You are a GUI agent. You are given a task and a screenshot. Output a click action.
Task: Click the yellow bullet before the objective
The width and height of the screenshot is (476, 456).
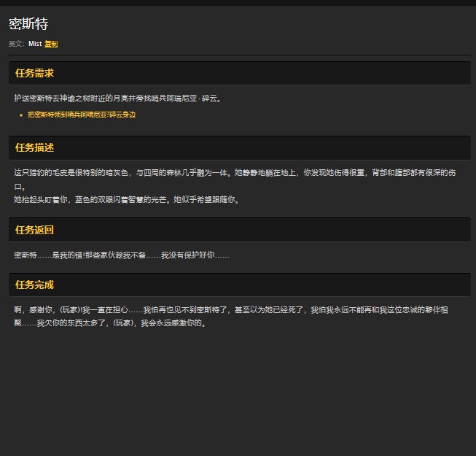click(x=21, y=115)
